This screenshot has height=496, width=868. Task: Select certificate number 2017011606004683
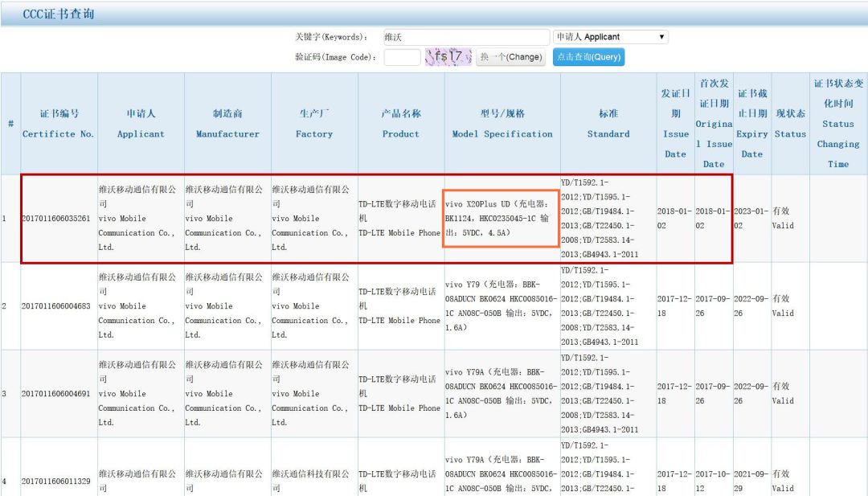[55, 305]
